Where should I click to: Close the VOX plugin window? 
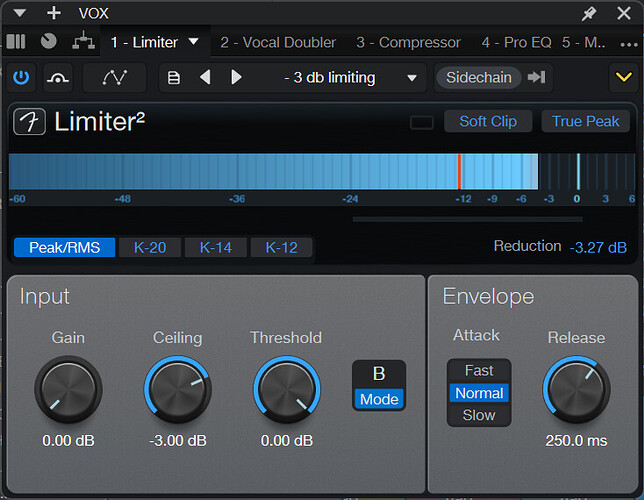click(624, 14)
